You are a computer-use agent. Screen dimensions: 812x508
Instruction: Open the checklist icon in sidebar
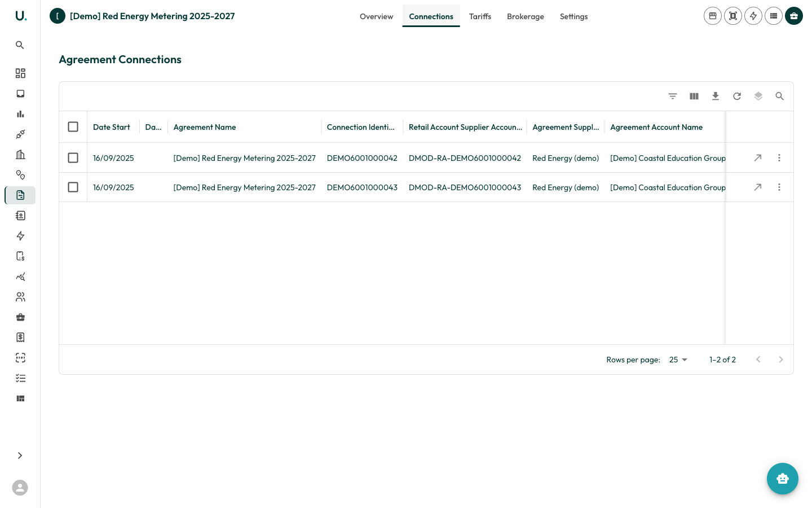(20, 378)
